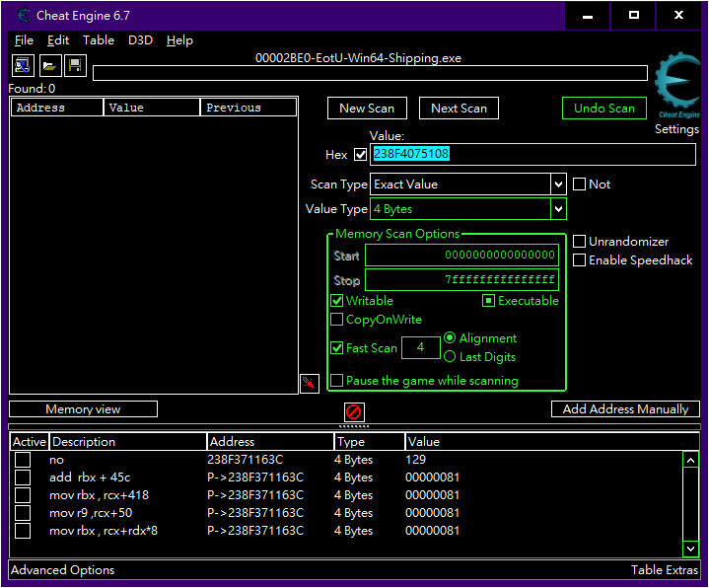Click 'add rbx + 45c' description text
This screenshot has width=709, height=588.
pyautogui.click(x=90, y=478)
